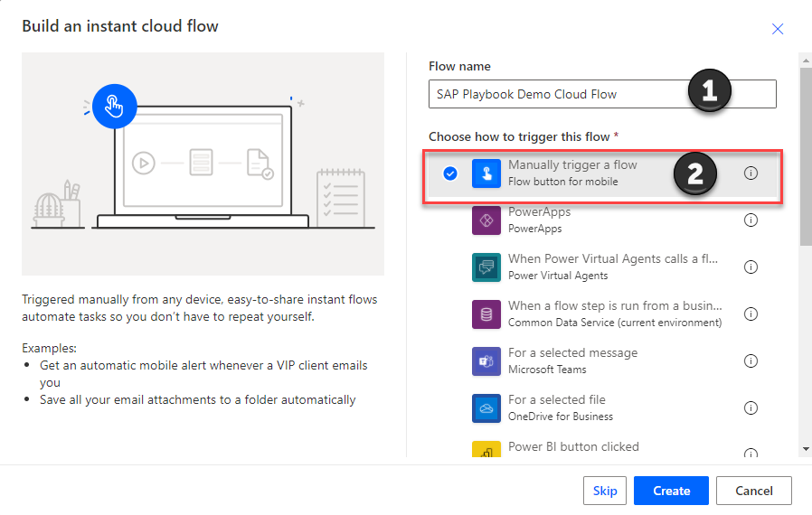Select For a selected file trigger
Screen dimensions: 812x515
pyautogui.click(x=602, y=408)
